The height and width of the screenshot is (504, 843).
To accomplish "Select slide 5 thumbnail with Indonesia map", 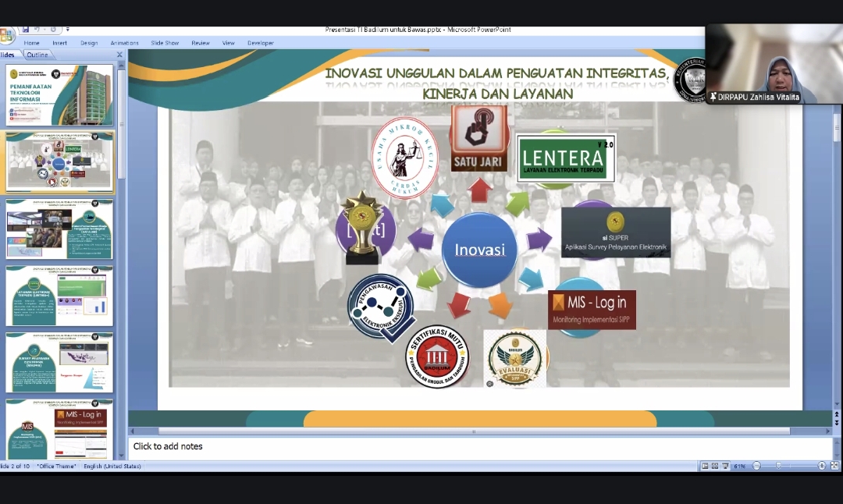I will click(x=59, y=362).
